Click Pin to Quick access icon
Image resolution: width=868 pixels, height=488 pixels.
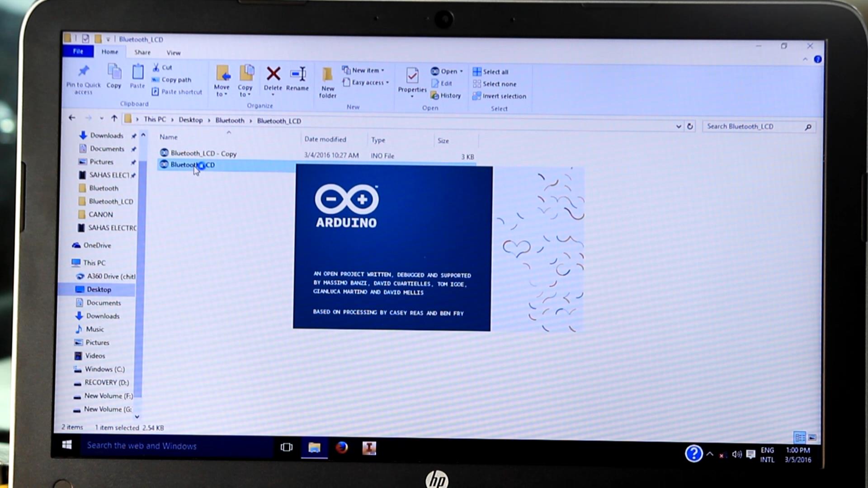[x=83, y=71]
